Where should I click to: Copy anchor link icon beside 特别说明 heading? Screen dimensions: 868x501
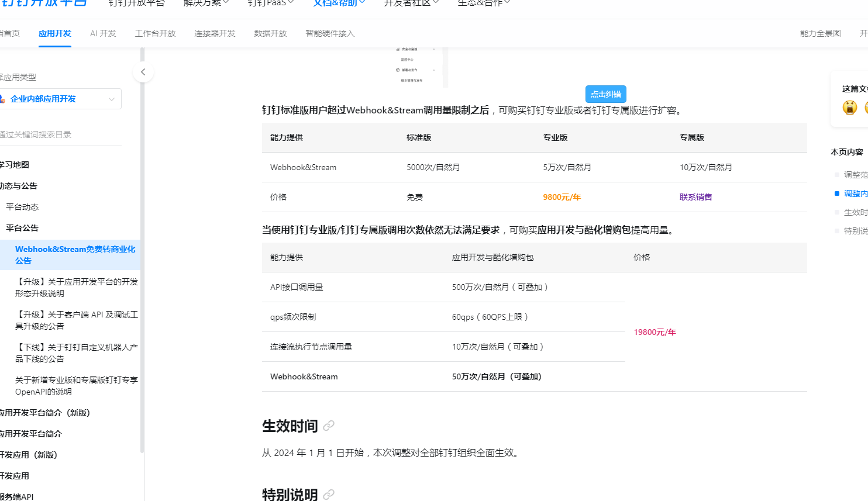tap(329, 495)
